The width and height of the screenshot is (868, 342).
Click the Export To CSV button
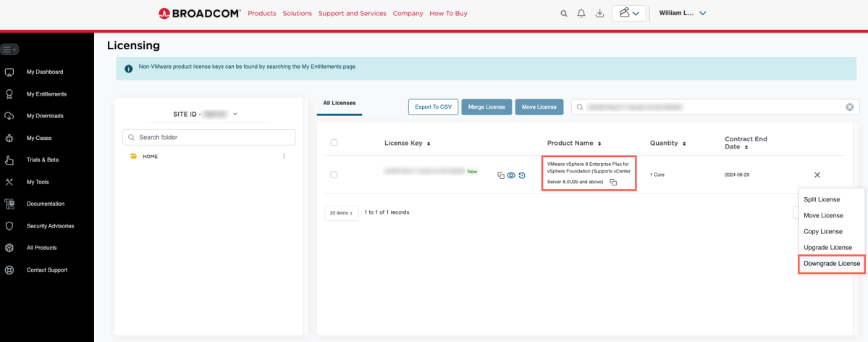coord(434,107)
